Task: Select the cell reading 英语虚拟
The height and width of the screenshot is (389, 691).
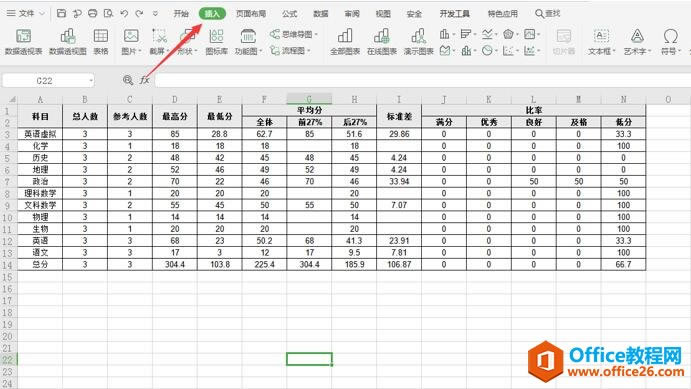Action: pyautogui.click(x=40, y=134)
